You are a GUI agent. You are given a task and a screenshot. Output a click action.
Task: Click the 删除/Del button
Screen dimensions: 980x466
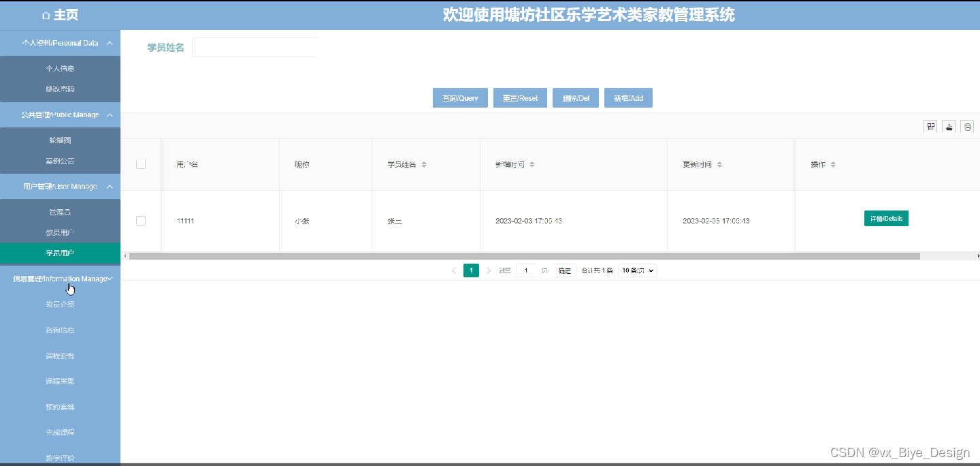(x=576, y=98)
